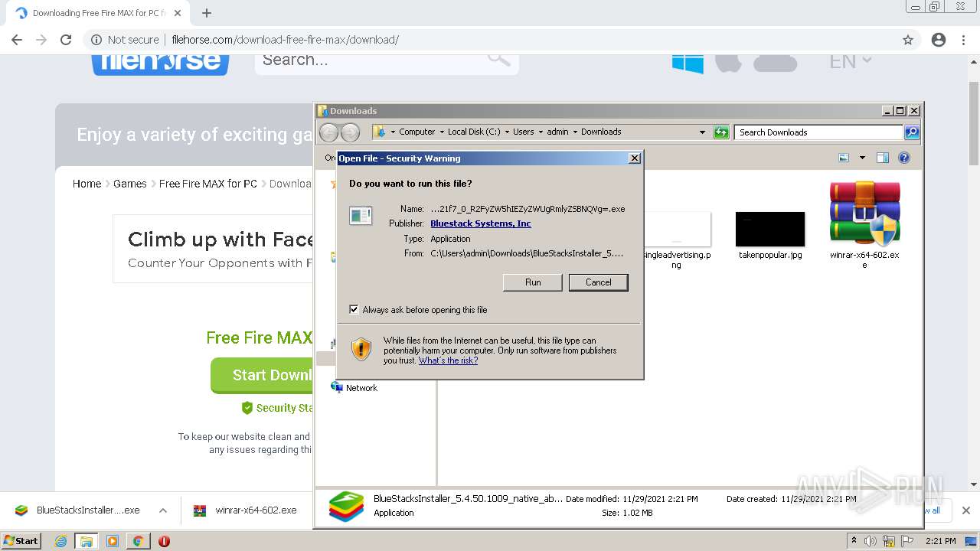
Task: Uncheck Always ask before opening this file
Action: coord(354,310)
